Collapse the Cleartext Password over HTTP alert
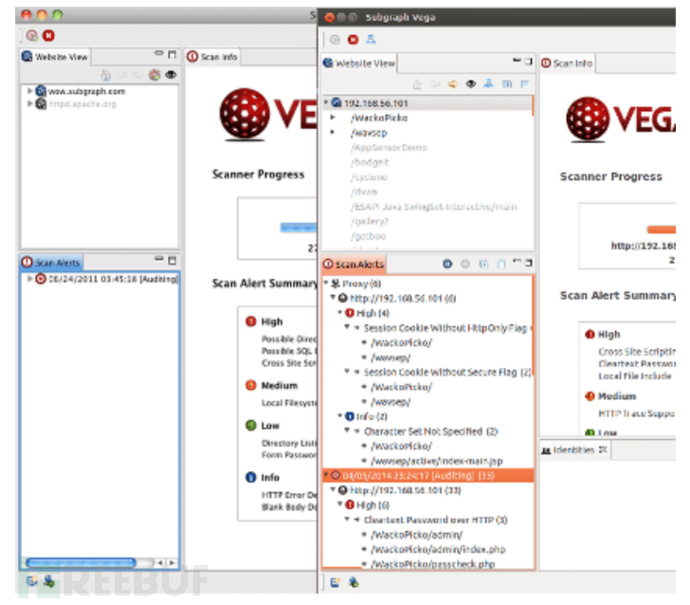The height and width of the screenshot is (605, 690). 347,519
